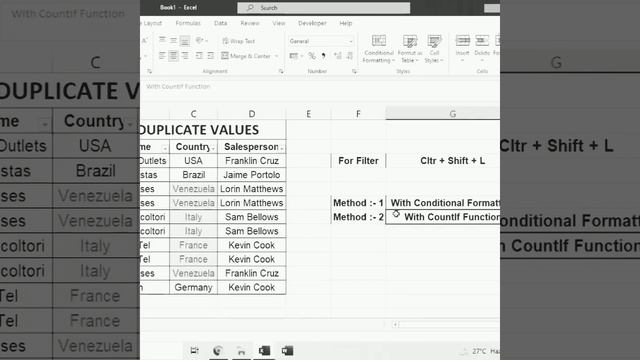Decrease decimal places
Viewport: 640px width, 360px height.
click(349, 56)
